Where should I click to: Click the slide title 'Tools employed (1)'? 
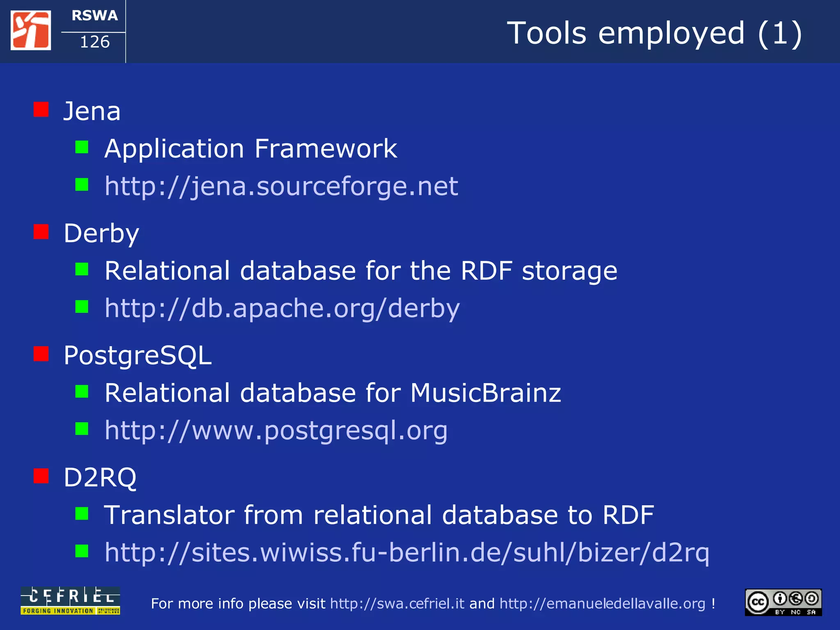pyautogui.click(x=655, y=33)
